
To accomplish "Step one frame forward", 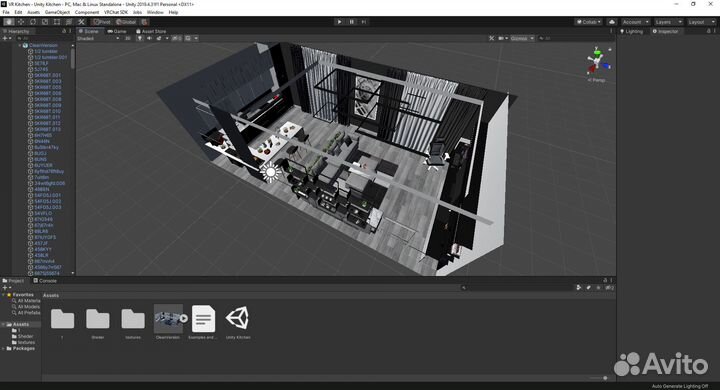I will tap(364, 22).
